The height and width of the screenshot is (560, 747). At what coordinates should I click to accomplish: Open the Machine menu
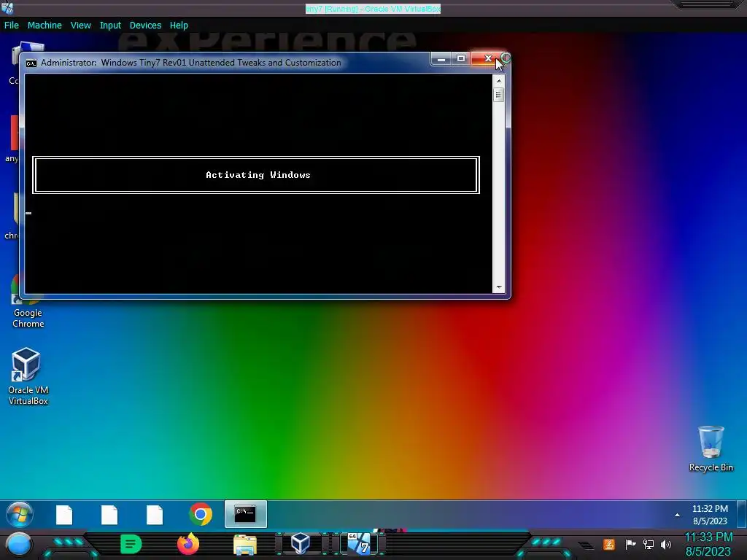pyautogui.click(x=44, y=26)
